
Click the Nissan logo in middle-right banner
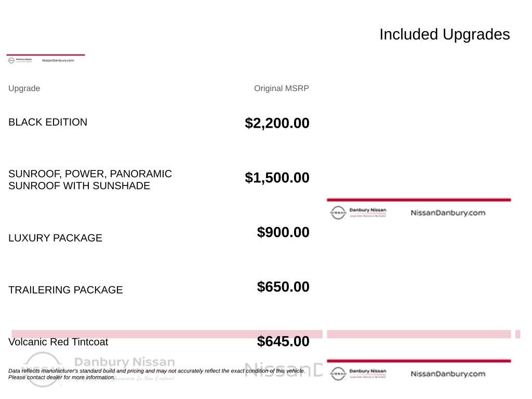(338, 212)
